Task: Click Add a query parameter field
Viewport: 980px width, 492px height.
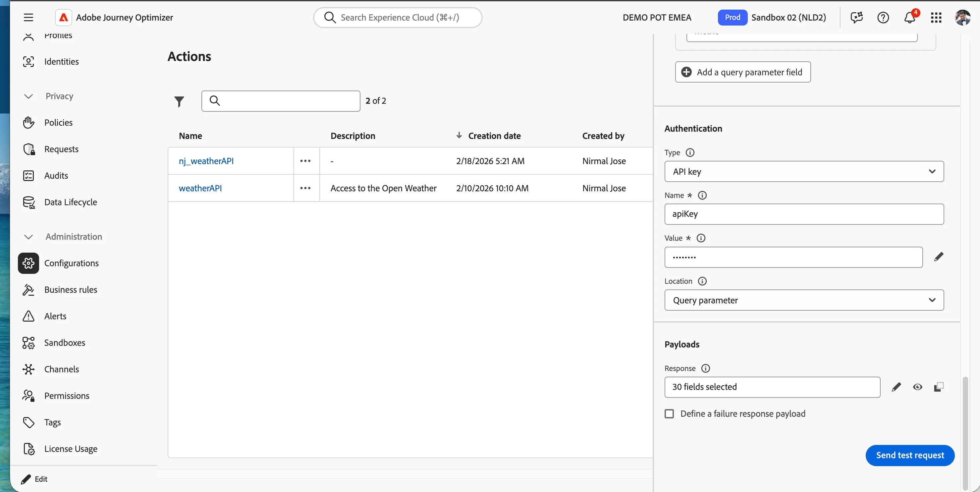Action: point(742,72)
